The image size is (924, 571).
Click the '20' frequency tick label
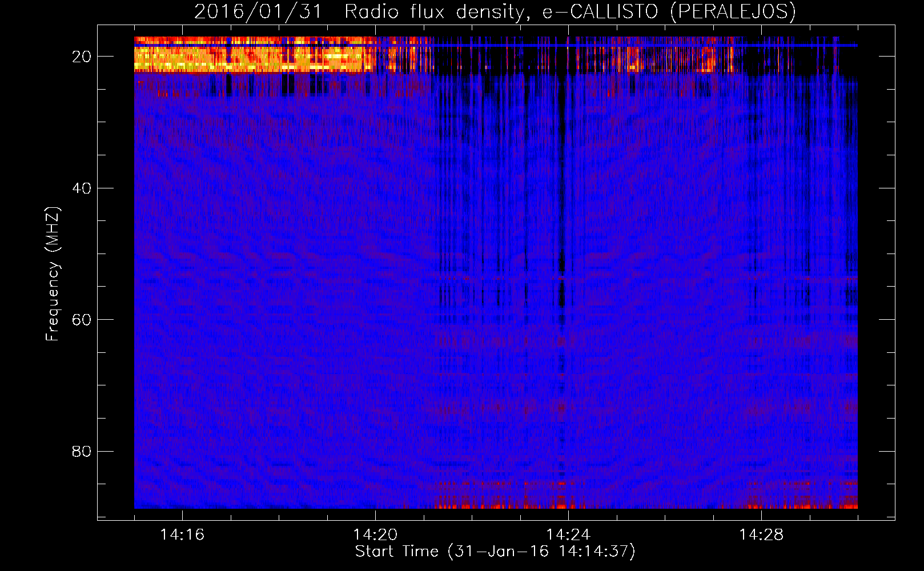click(82, 57)
